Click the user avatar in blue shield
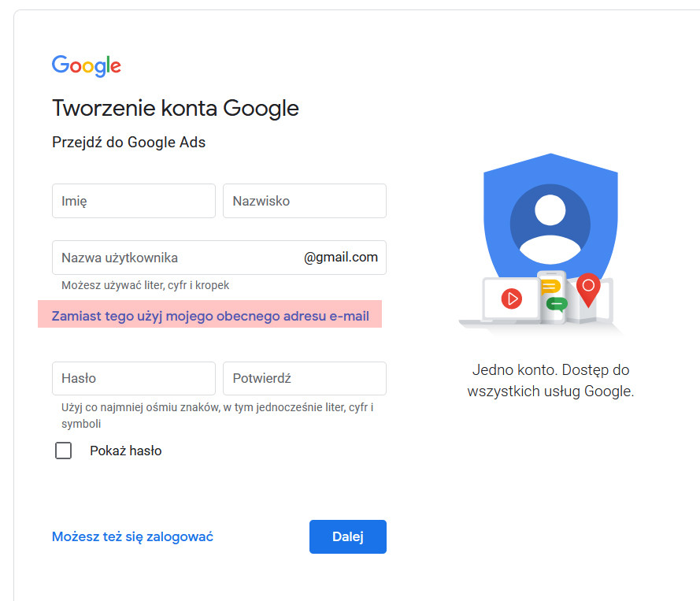The image size is (700, 601). [550, 224]
